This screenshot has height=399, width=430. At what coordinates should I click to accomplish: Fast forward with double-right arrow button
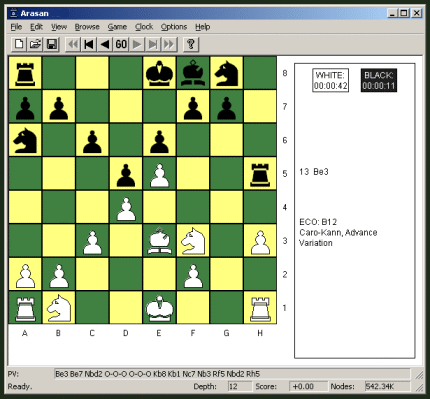(x=169, y=44)
